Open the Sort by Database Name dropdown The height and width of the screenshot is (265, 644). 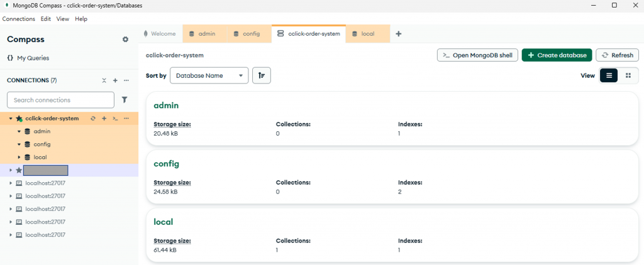pos(209,75)
